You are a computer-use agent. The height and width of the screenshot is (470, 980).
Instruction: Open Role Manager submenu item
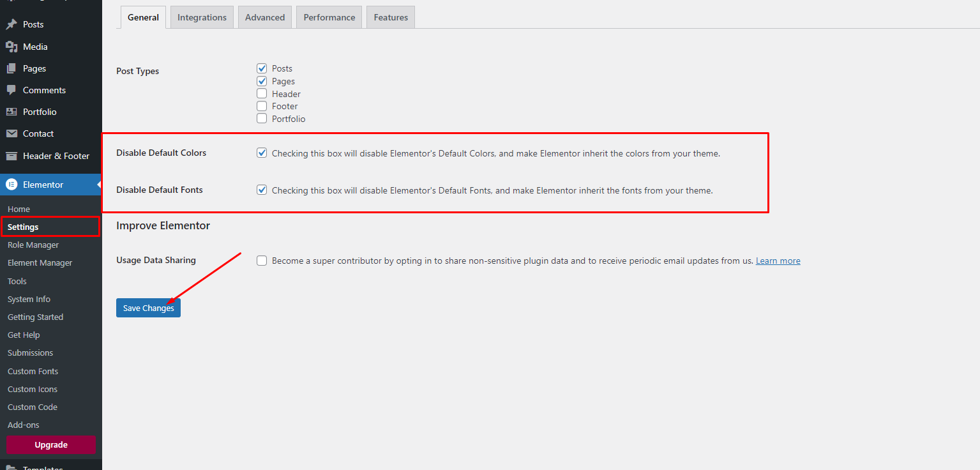click(33, 245)
